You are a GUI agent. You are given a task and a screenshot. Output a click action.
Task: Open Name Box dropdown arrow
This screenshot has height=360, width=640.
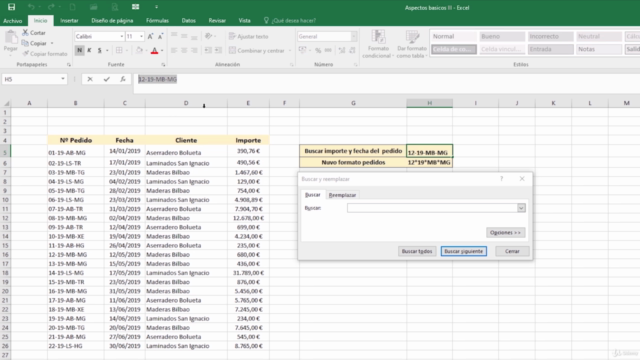[63, 79]
